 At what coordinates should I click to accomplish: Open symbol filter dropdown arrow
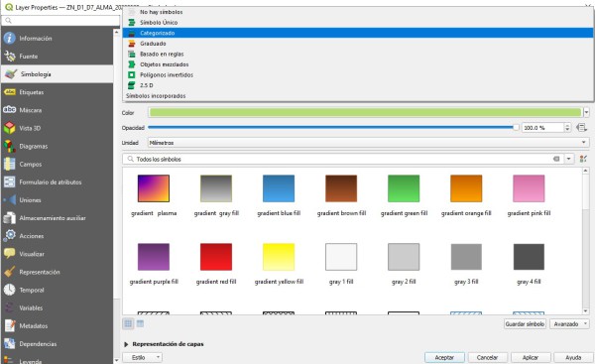(568, 159)
